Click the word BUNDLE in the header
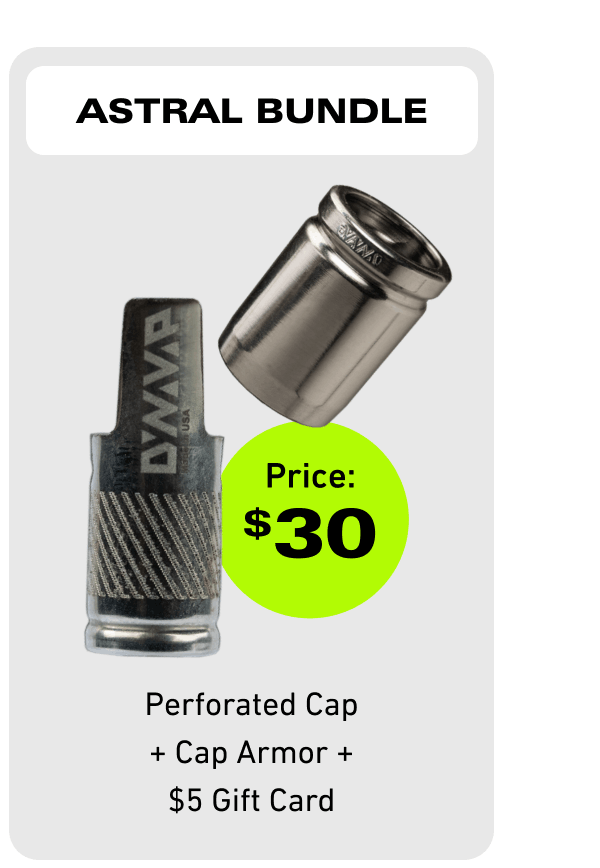This screenshot has height=868, width=600. pos(342,111)
